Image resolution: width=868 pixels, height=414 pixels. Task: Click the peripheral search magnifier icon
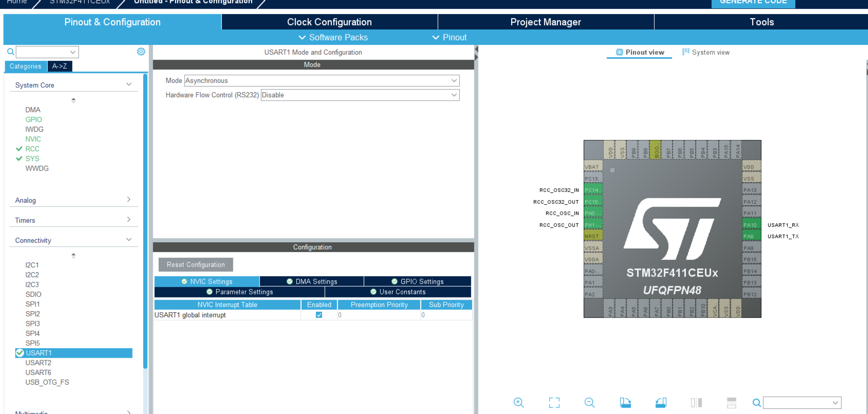[x=11, y=52]
